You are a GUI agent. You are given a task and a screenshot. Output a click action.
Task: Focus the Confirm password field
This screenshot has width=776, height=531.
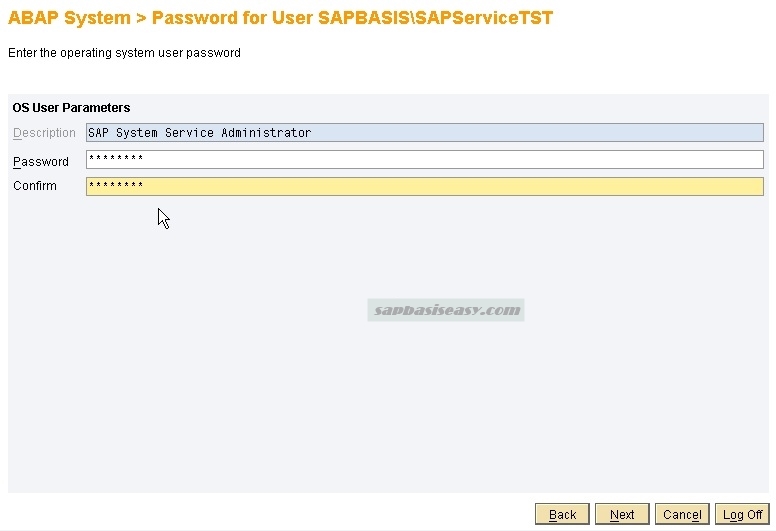pos(425,187)
